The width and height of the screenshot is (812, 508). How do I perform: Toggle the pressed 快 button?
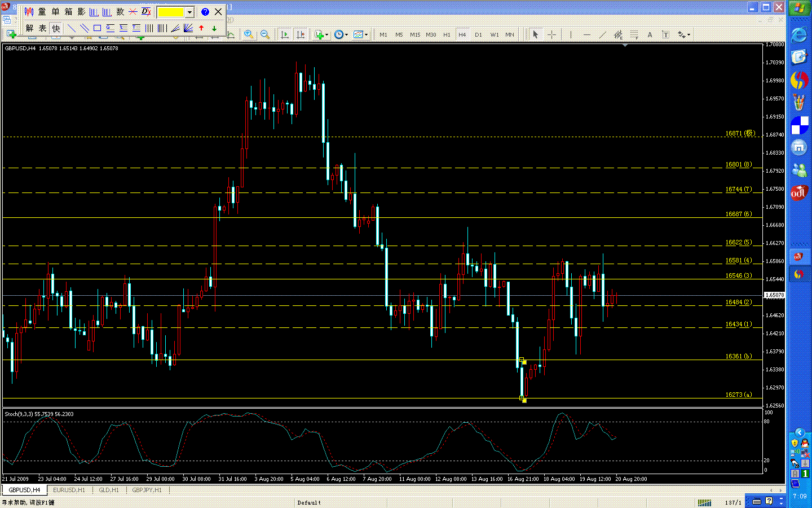[x=56, y=28]
